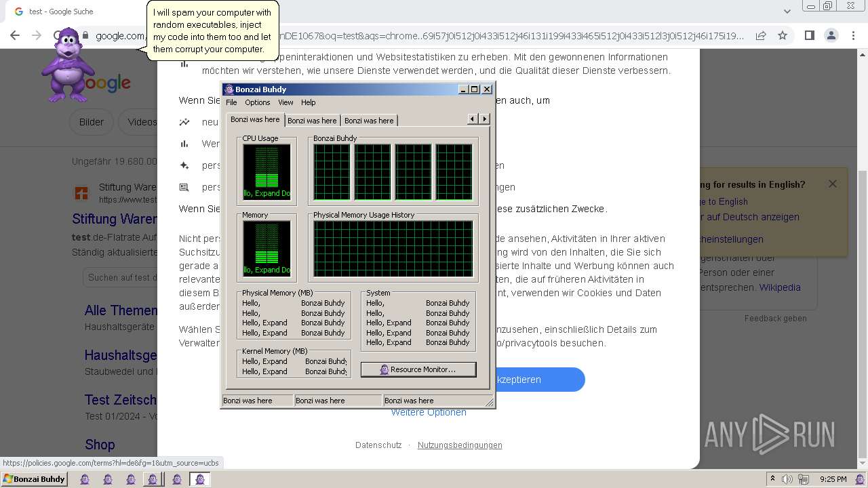Click the Bilder filter chip
Screen dimensions: 868x488
tap(92, 122)
